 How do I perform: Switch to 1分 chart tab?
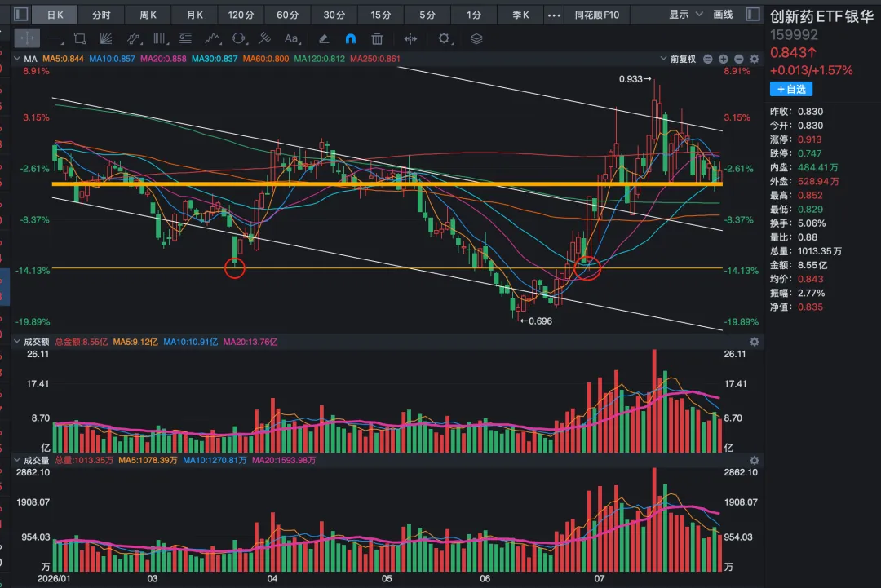coord(474,15)
